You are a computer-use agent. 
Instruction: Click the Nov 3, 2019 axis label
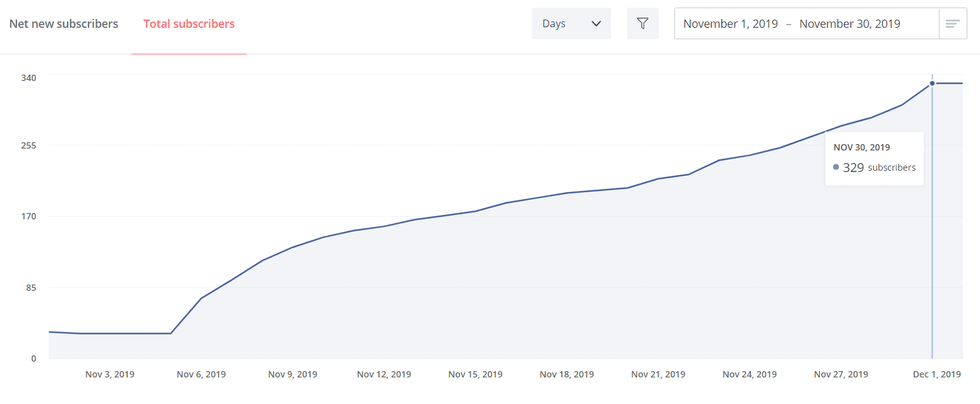110,374
